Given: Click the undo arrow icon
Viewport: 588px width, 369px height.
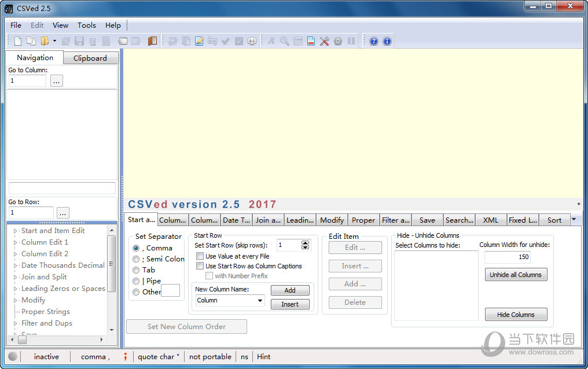Looking at the screenshot, I should click(172, 41).
